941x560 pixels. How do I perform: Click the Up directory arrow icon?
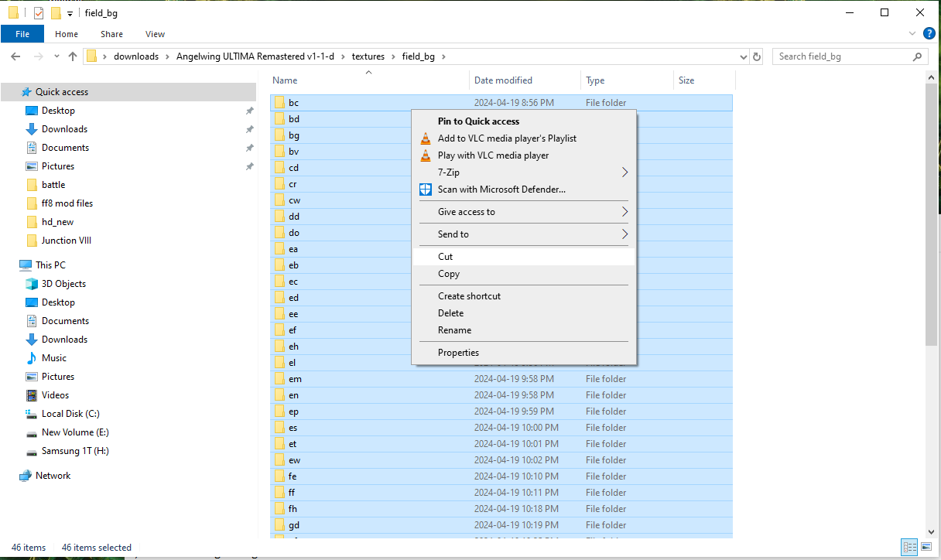pos(73,56)
